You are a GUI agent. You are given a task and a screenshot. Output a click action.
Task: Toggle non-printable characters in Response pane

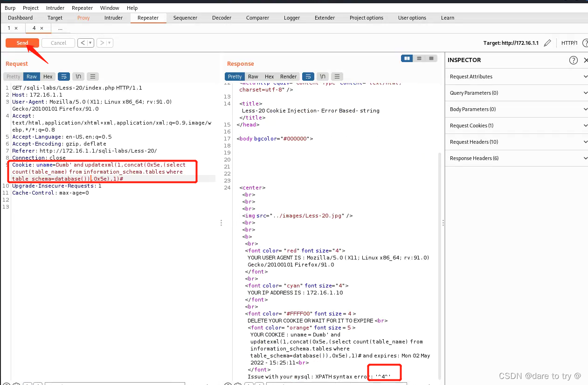(323, 77)
